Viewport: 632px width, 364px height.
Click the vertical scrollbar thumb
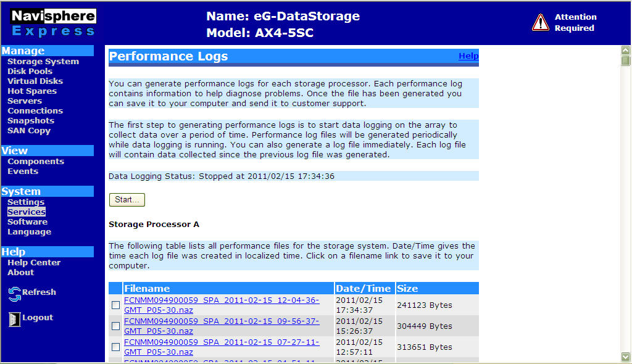point(626,60)
